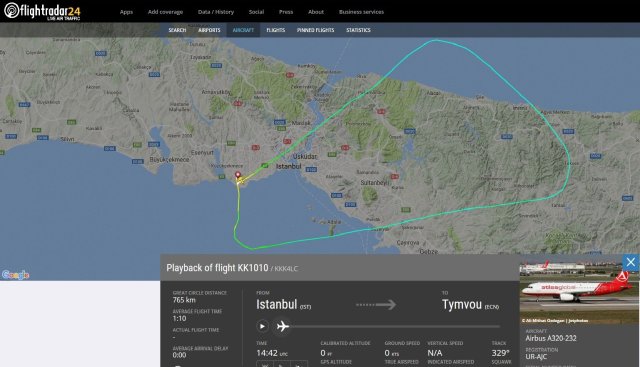This screenshot has height=367, width=640.
Task: Open the Add coverage page
Action: 165,12
